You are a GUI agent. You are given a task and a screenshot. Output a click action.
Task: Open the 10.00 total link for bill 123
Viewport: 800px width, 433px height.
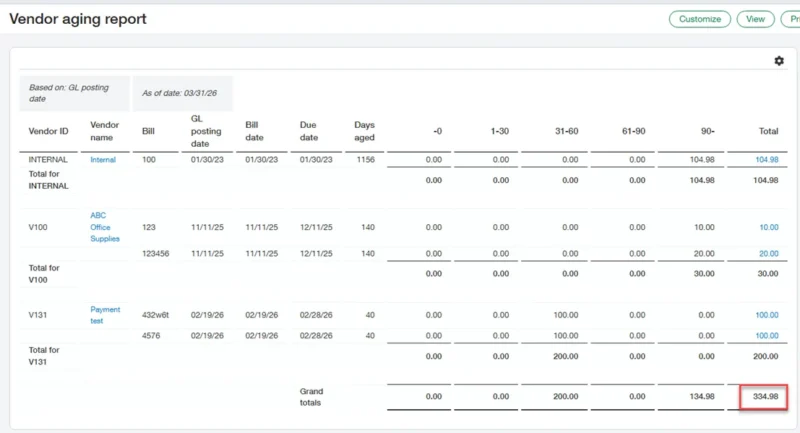(768, 227)
